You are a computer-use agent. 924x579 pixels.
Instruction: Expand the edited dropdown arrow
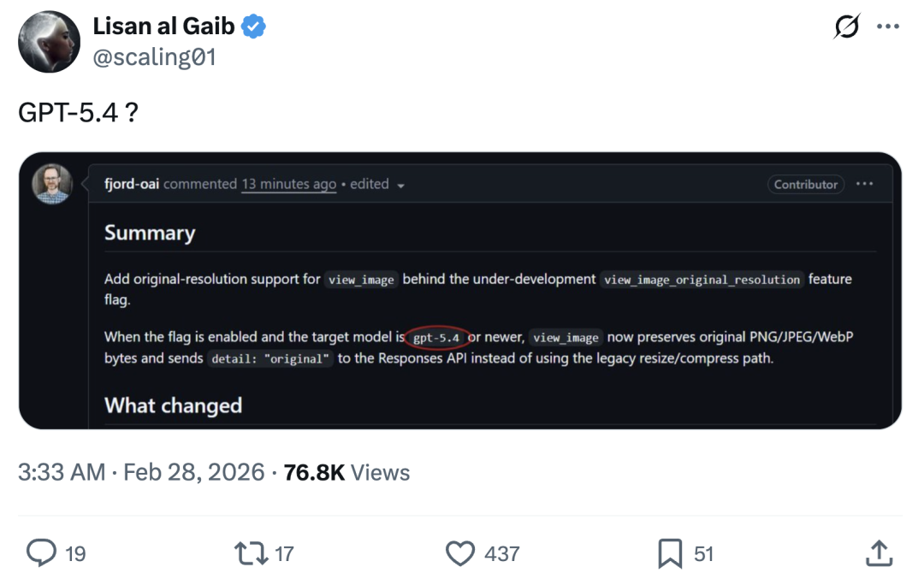point(400,185)
